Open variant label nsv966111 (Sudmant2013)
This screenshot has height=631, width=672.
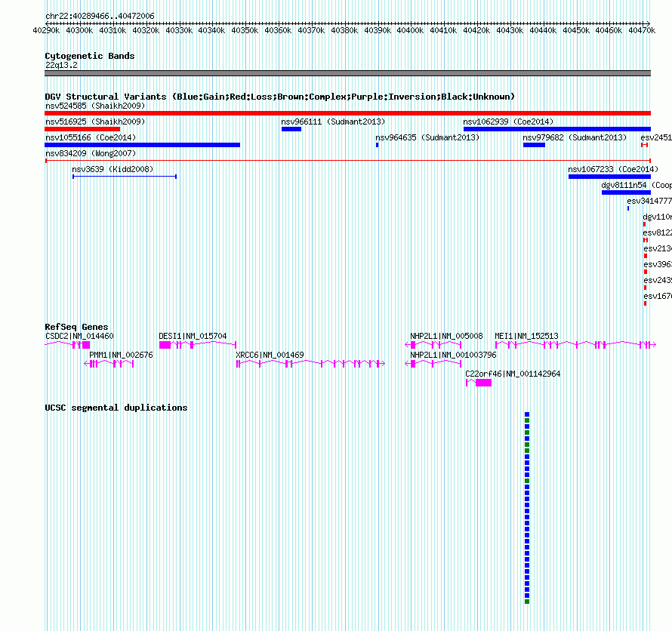point(333,122)
